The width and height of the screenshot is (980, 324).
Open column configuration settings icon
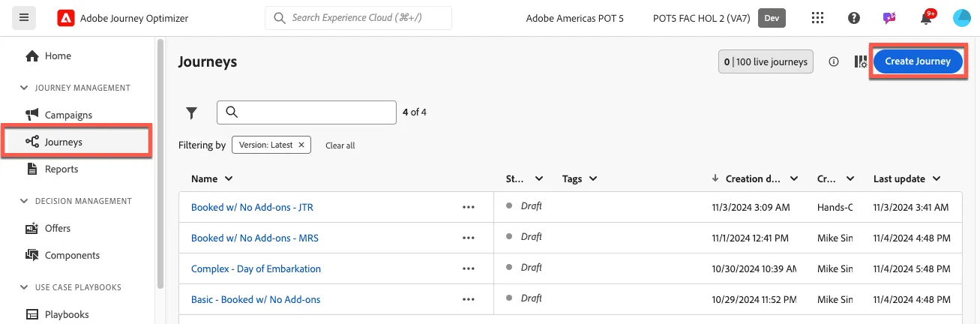point(861,62)
